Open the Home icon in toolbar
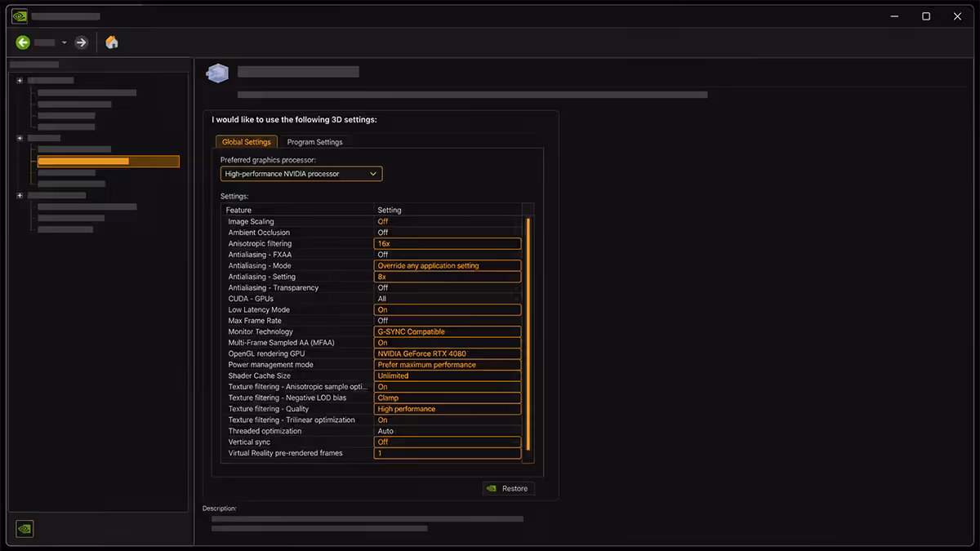 [112, 42]
